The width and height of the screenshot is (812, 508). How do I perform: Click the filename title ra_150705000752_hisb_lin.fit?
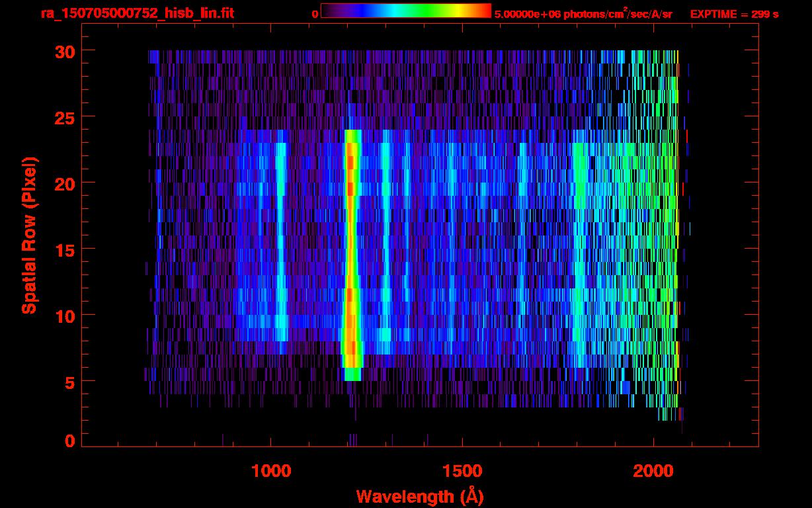(x=137, y=13)
